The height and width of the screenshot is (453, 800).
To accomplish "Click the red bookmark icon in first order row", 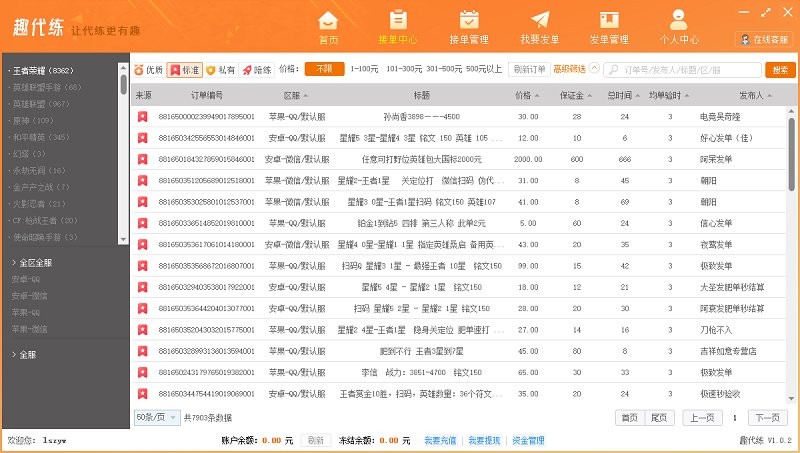I will (142, 117).
